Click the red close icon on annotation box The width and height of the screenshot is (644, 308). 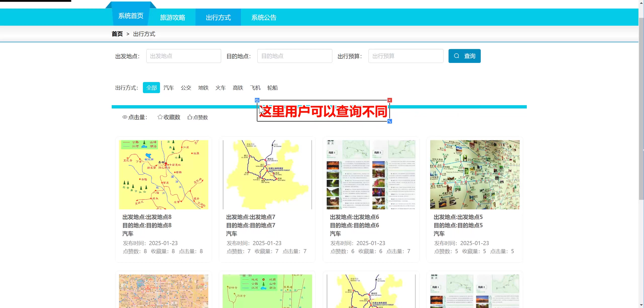click(390, 100)
